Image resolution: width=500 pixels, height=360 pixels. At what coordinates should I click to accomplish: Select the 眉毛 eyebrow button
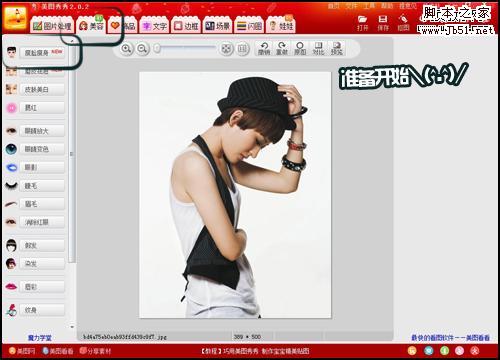[x=42, y=204]
